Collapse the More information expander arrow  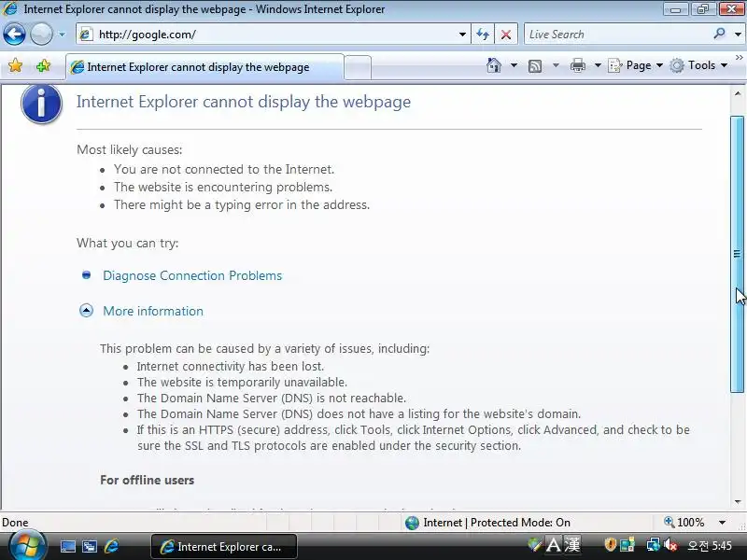click(x=86, y=311)
